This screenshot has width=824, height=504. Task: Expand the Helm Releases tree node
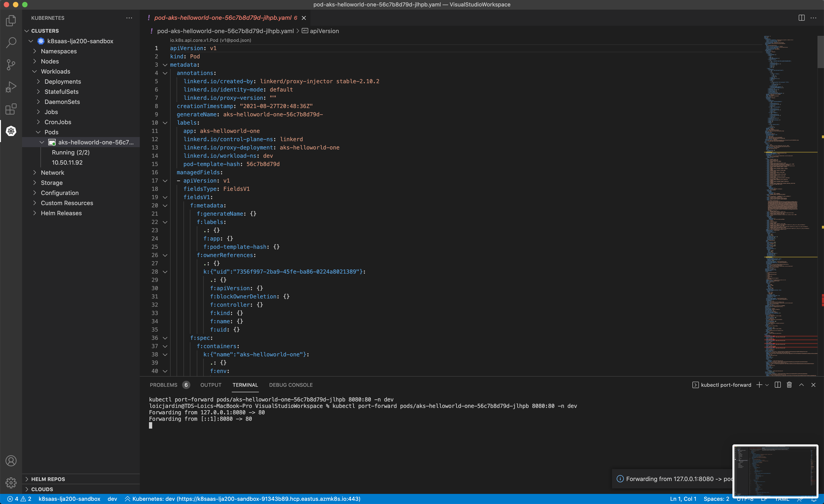pyautogui.click(x=34, y=213)
